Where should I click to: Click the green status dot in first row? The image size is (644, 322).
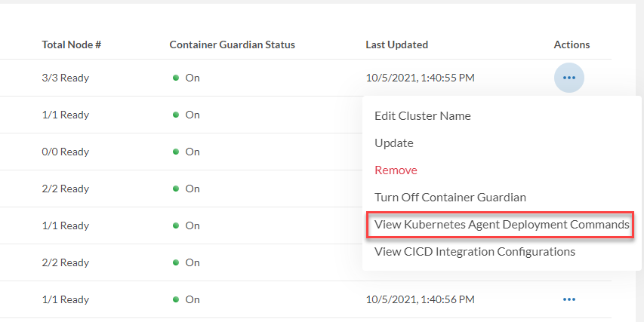(x=176, y=78)
